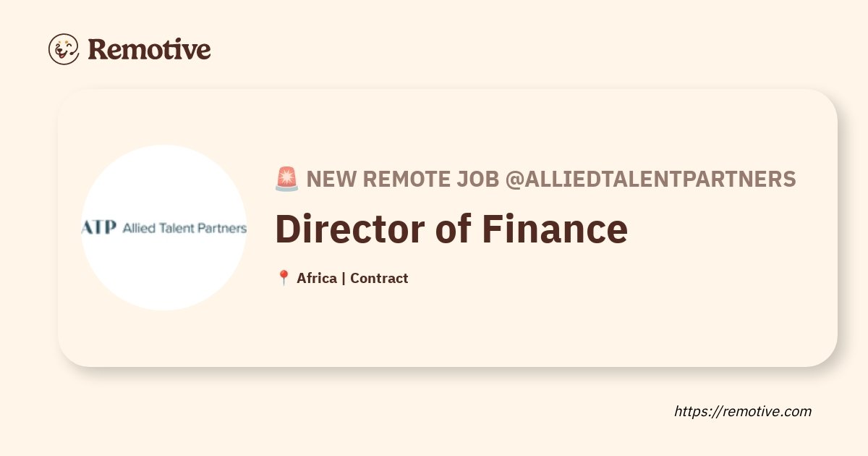Open the Director of Finance job title
Image resolution: width=868 pixels, height=456 pixels.
(451, 229)
